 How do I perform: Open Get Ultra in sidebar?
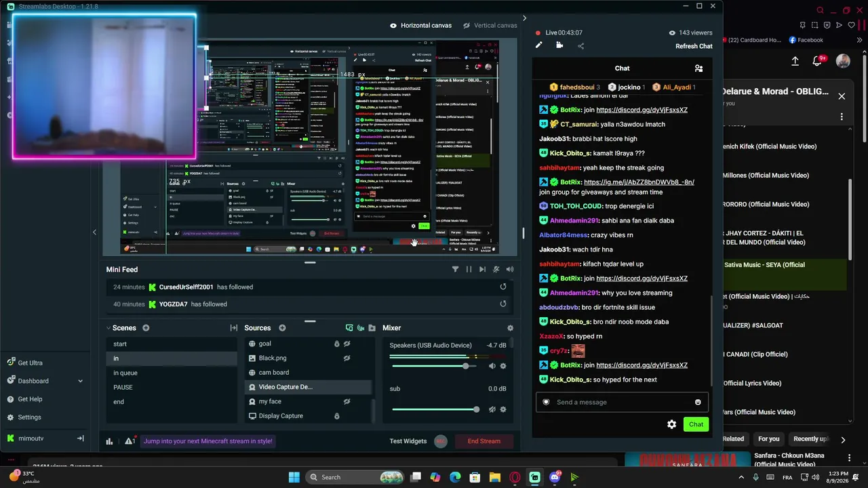click(30, 363)
